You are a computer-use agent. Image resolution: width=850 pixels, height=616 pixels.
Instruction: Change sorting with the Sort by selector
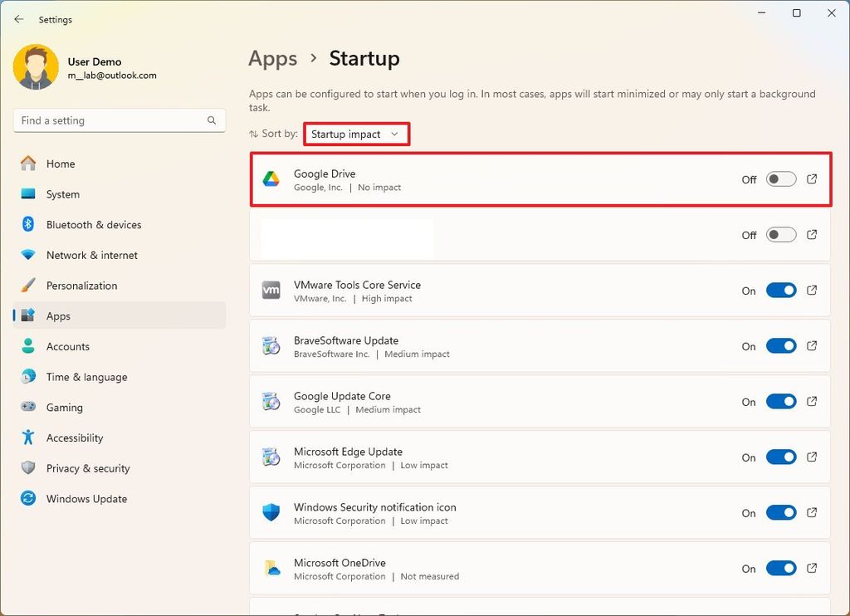click(x=356, y=133)
